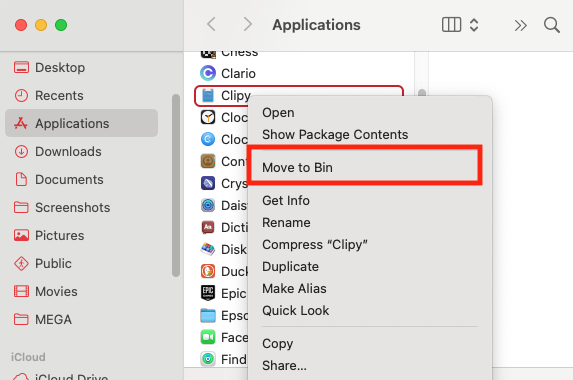
Task: Show more toolbar items via double chevron
Action: (x=520, y=25)
